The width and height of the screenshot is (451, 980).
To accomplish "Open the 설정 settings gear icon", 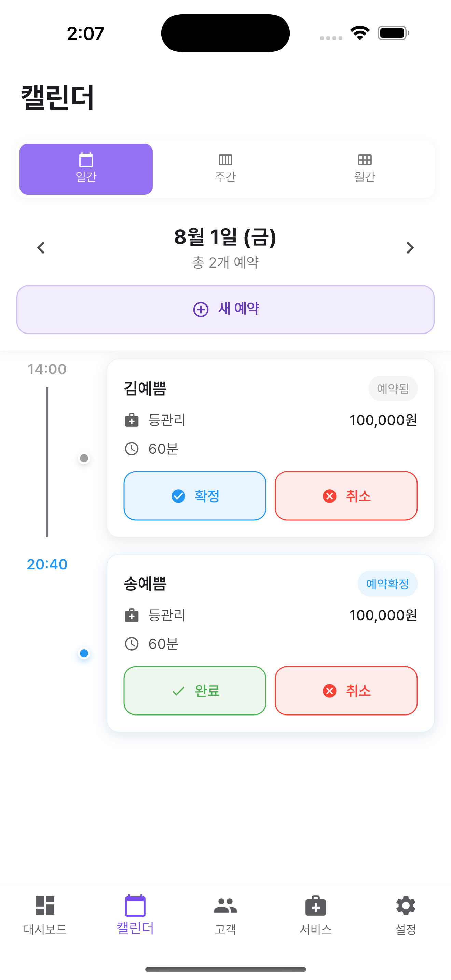I will pyautogui.click(x=406, y=906).
